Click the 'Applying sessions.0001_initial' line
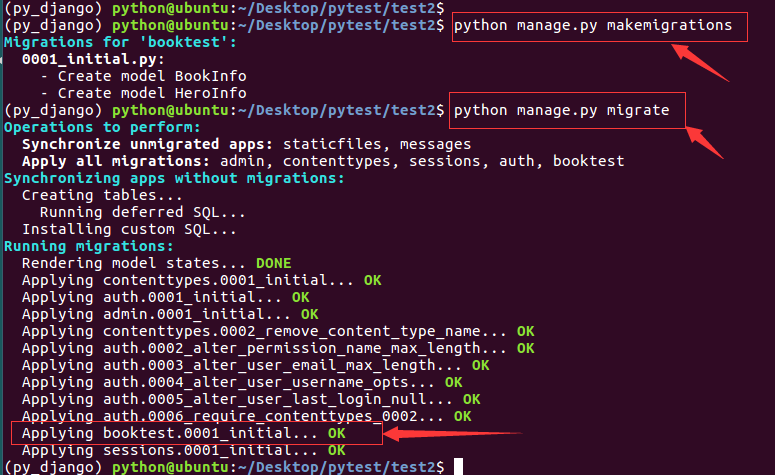The height and width of the screenshot is (475, 775). click(x=170, y=450)
